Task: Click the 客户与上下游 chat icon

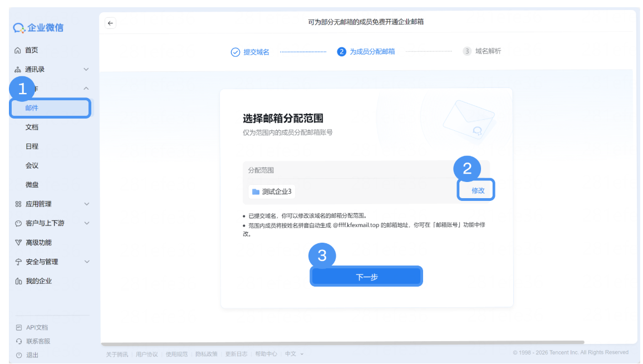Action: [18, 223]
